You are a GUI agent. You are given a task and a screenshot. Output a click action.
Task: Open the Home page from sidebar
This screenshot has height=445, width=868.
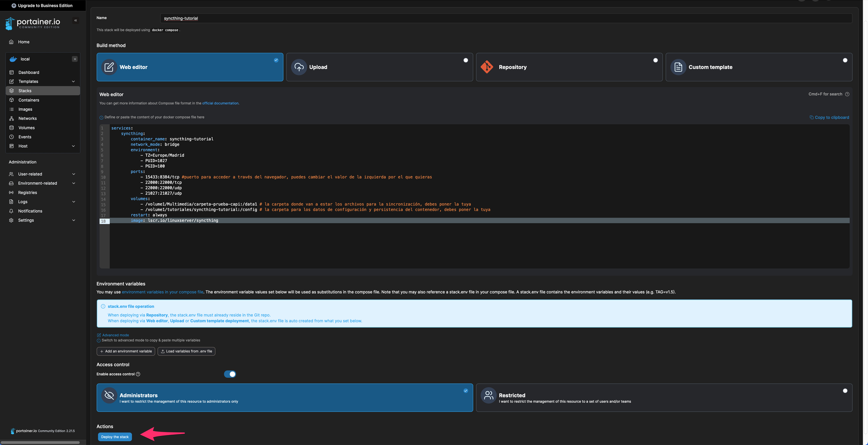(x=24, y=42)
